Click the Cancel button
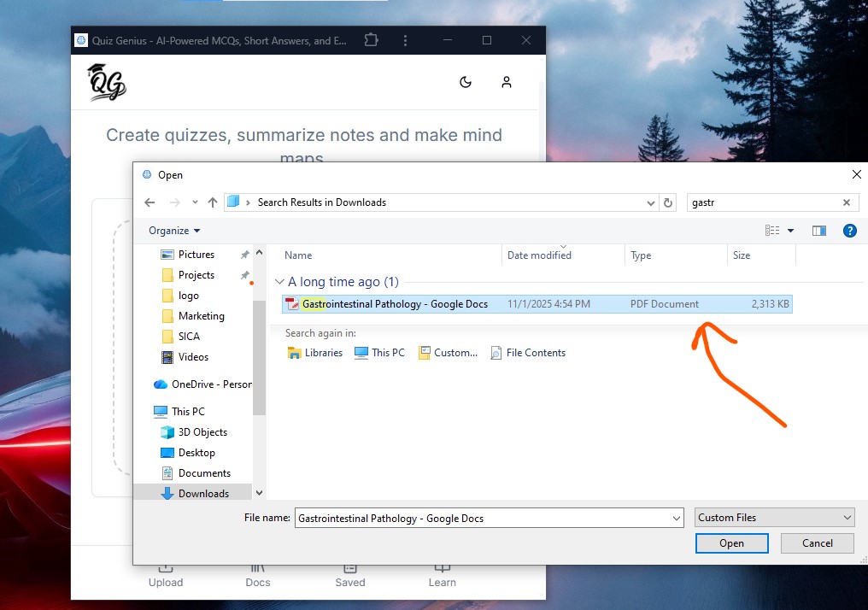 click(817, 543)
